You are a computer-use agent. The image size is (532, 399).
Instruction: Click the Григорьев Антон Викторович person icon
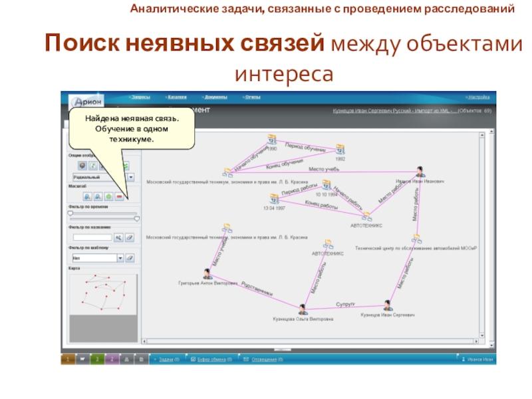pos(207,273)
